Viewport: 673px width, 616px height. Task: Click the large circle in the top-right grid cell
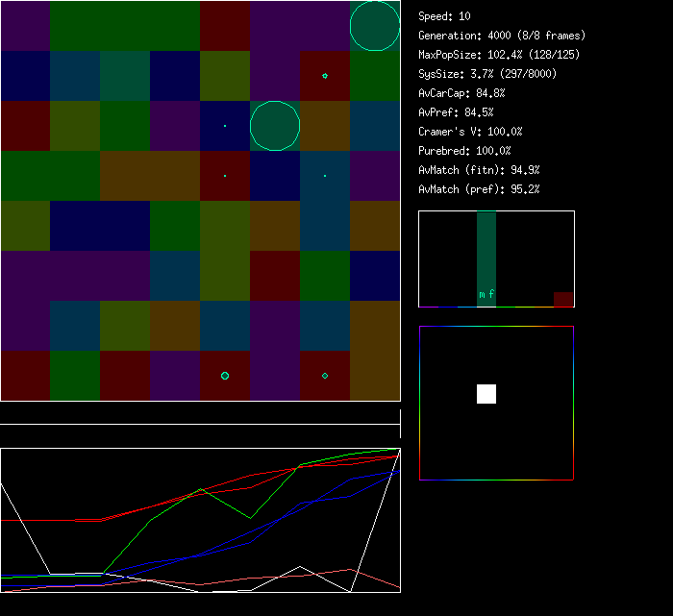375,26
